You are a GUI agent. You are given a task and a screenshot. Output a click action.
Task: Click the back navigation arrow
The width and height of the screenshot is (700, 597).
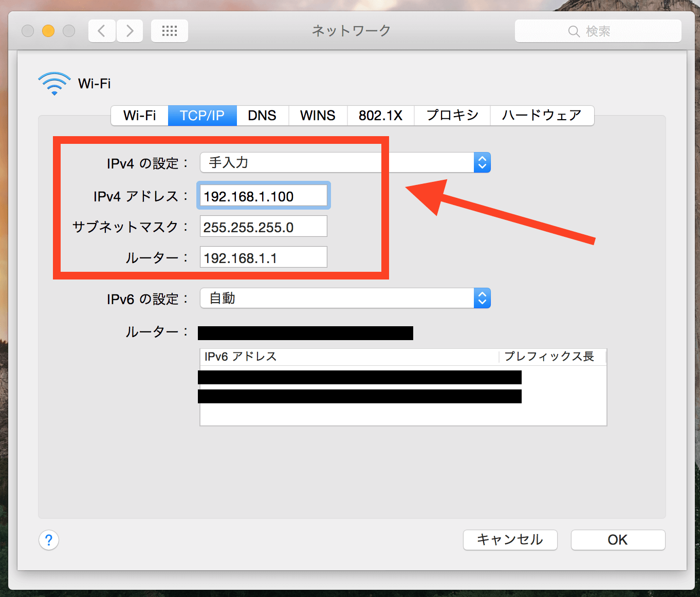(101, 30)
